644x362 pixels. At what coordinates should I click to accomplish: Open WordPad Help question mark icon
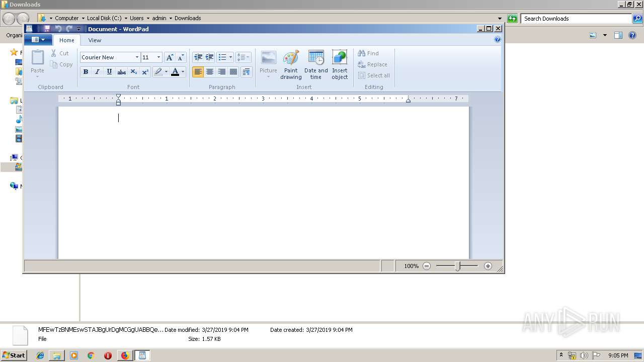pyautogui.click(x=498, y=40)
